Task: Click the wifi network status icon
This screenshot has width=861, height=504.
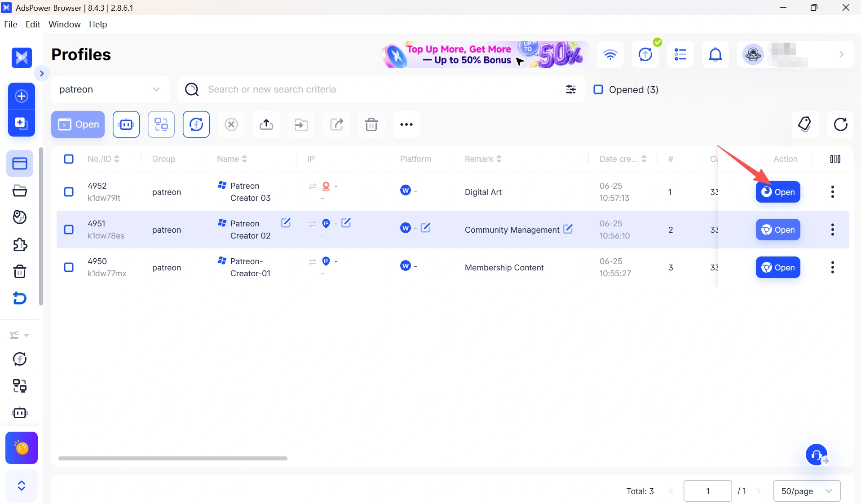Action: point(610,54)
